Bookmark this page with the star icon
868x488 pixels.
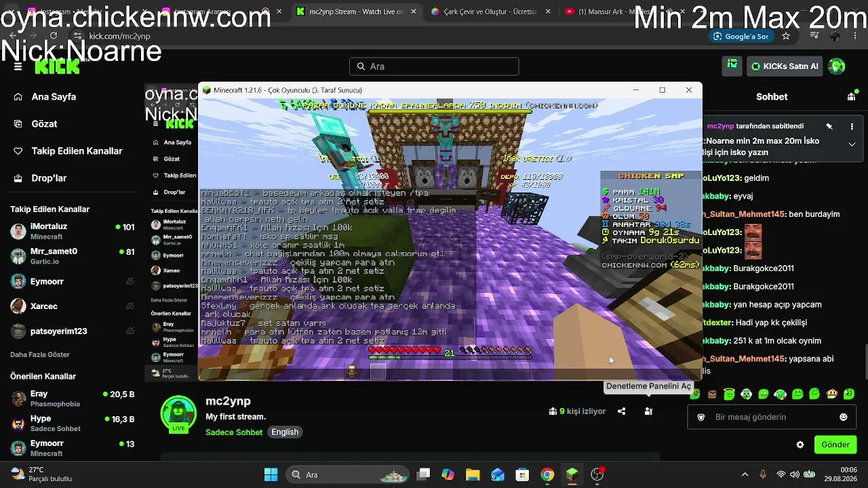(786, 36)
